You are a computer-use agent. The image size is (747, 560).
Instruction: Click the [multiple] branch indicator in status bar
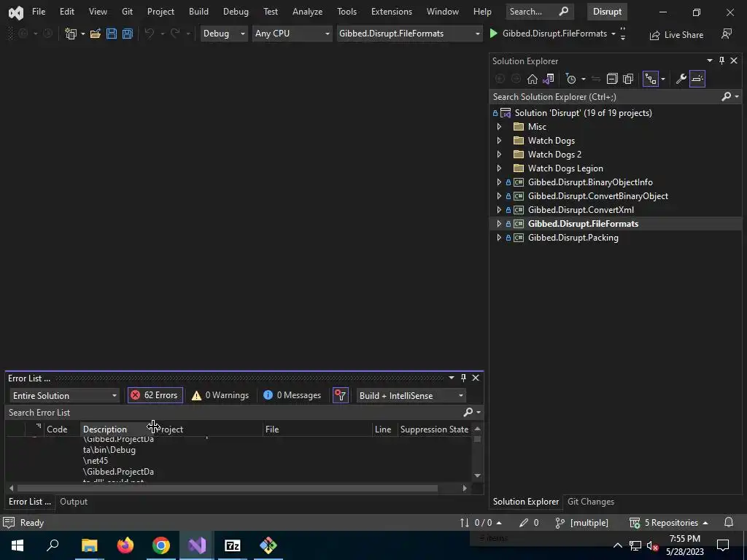582,523
